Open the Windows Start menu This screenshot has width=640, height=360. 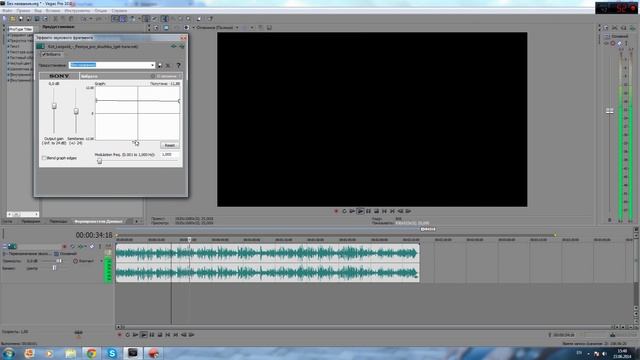tap(8, 353)
